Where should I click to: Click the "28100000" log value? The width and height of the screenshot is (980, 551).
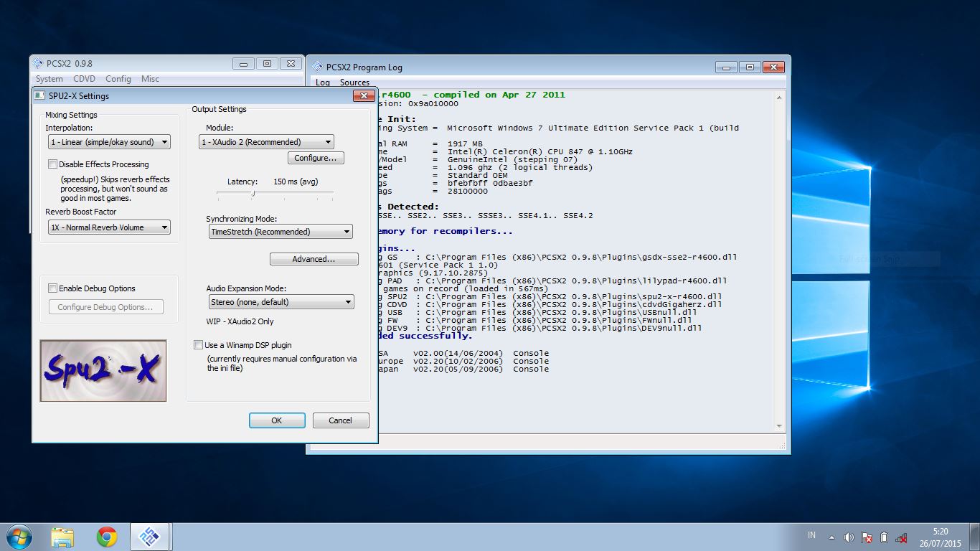coord(467,192)
